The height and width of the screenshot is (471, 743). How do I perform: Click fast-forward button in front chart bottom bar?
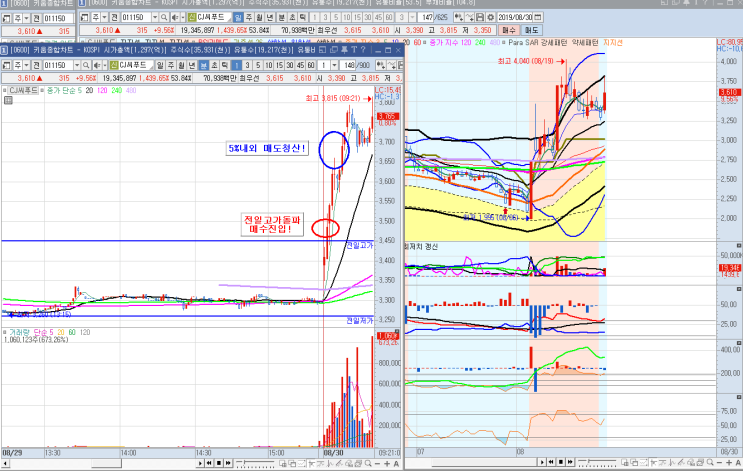coord(228,463)
